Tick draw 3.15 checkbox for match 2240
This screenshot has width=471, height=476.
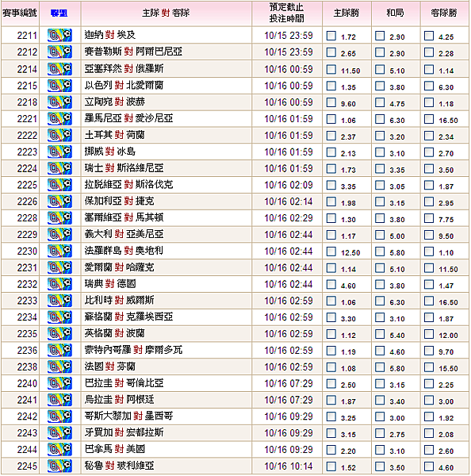[380, 384]
